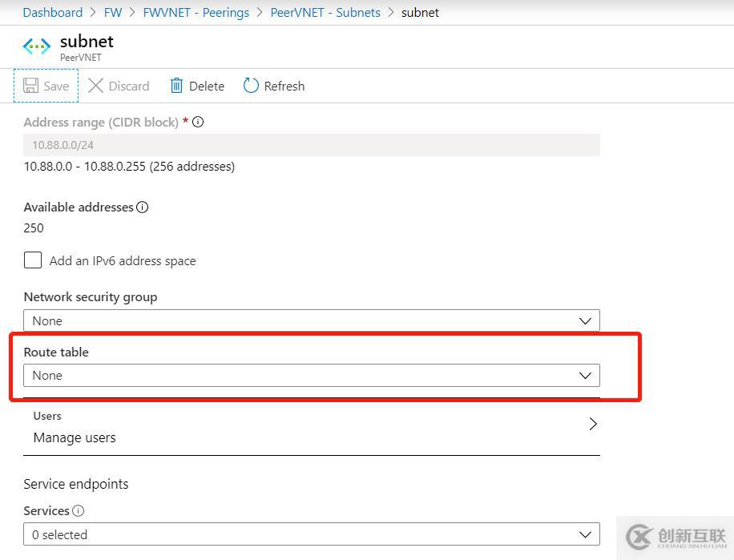This screenshot has width=734, height=560.
Task: Click the subnet resource icon
Action: [37, 46]
